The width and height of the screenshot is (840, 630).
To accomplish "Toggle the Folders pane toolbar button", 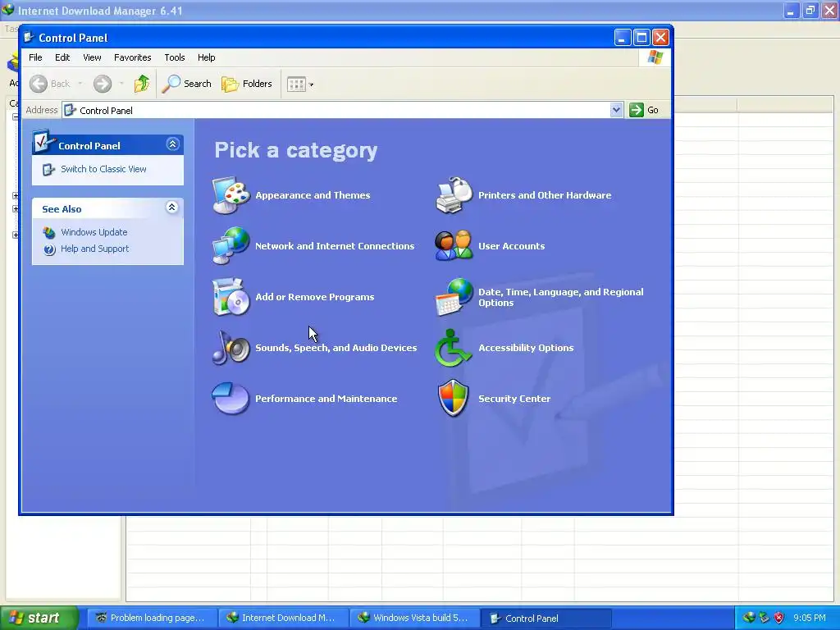I will pos(247,84).
